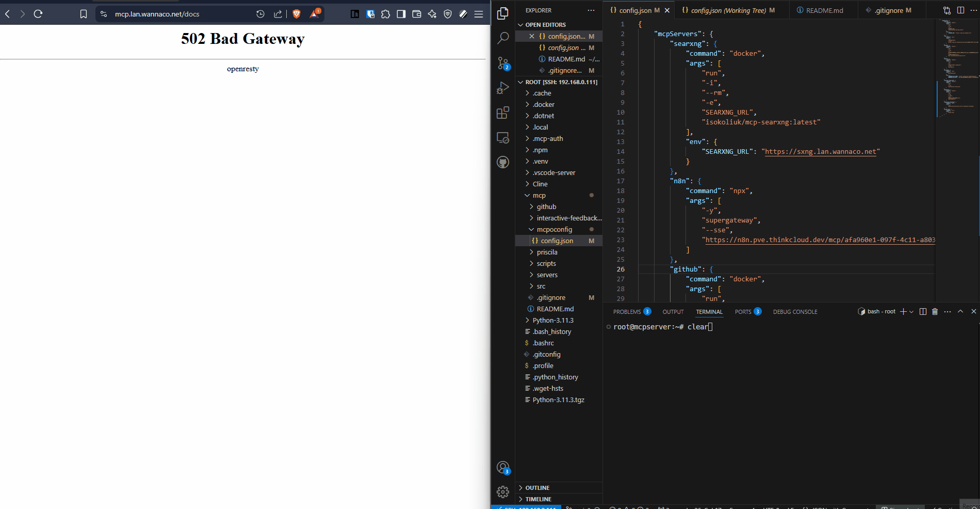
Task: Click the browser forward arrow
Action: tap(22, 14)
